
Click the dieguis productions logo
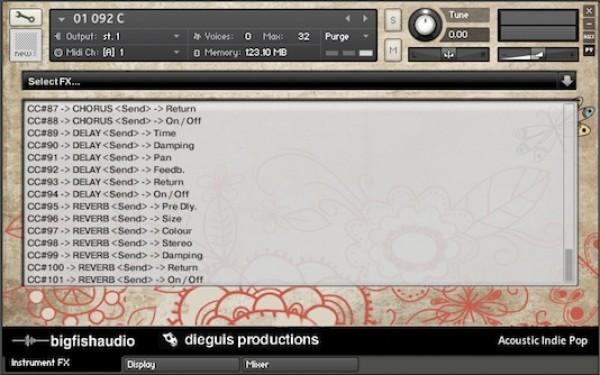241,340
